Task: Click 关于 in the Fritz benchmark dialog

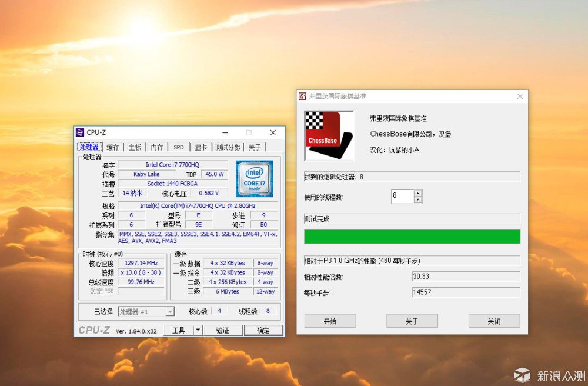Action: click(x=412, y=321)
